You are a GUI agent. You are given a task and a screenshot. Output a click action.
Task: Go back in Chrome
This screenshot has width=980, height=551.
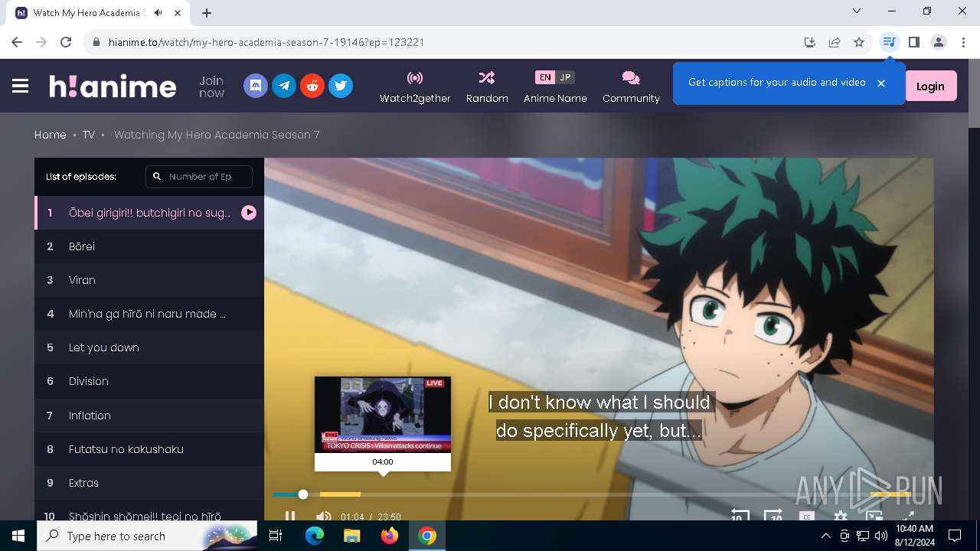(17, 42)
